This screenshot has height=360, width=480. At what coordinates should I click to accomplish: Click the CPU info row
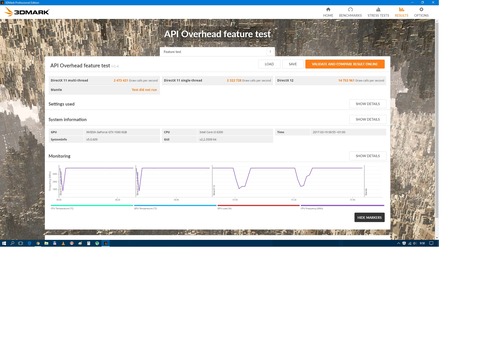point(217,132)
